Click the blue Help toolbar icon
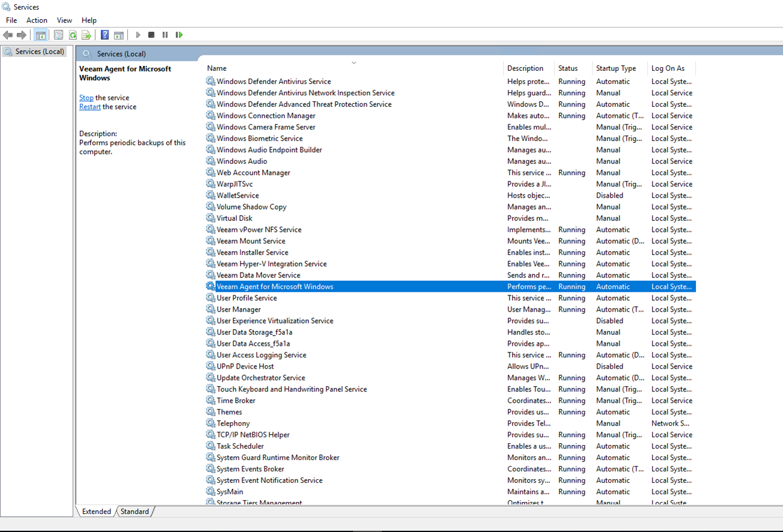Screen dimensions: 783x532 tap(105, 35)
